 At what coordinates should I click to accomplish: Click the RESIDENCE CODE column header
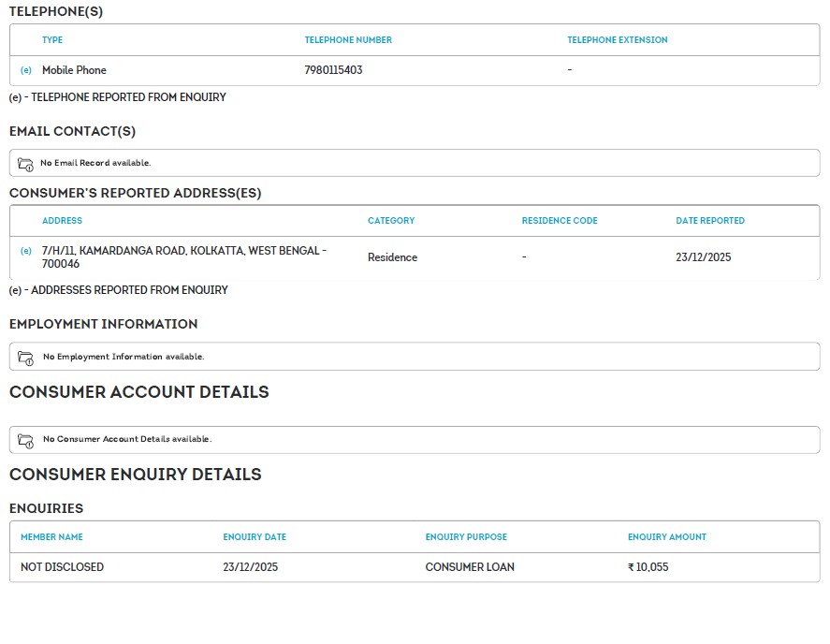point(559,221)
